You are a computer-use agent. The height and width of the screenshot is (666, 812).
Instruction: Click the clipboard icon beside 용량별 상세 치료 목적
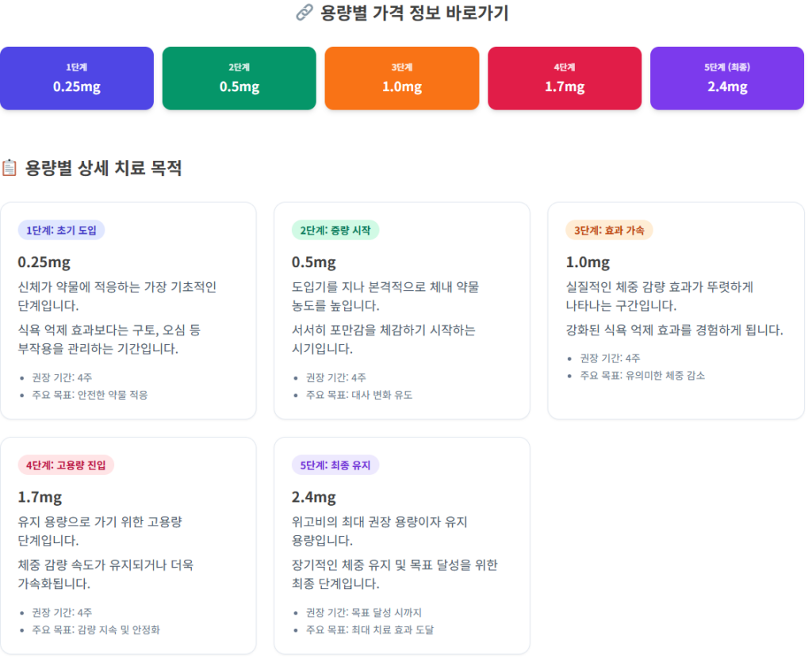pos(10,168)
